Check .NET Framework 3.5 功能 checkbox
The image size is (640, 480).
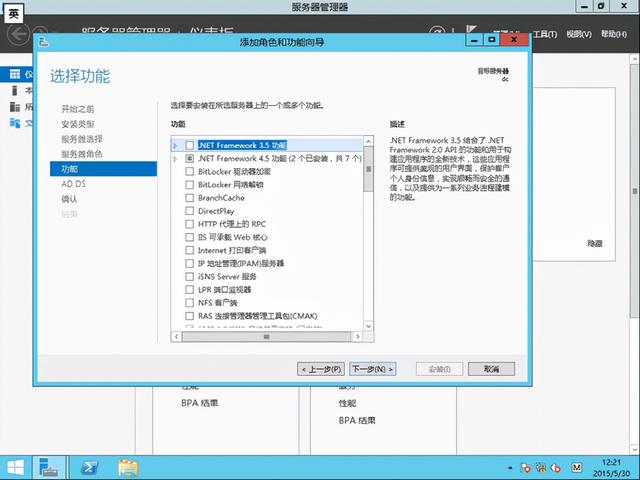[189, 145]
